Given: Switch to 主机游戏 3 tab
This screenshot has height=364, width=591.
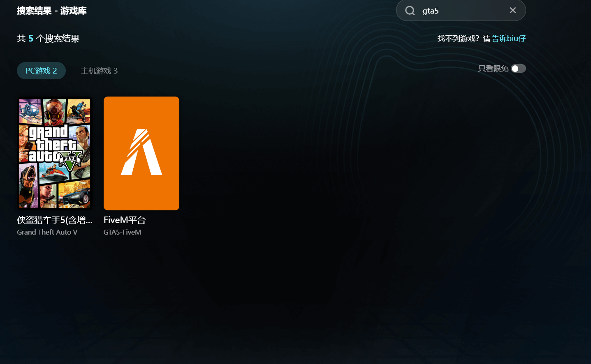Looking at the screenshot, I should (99, 71).
